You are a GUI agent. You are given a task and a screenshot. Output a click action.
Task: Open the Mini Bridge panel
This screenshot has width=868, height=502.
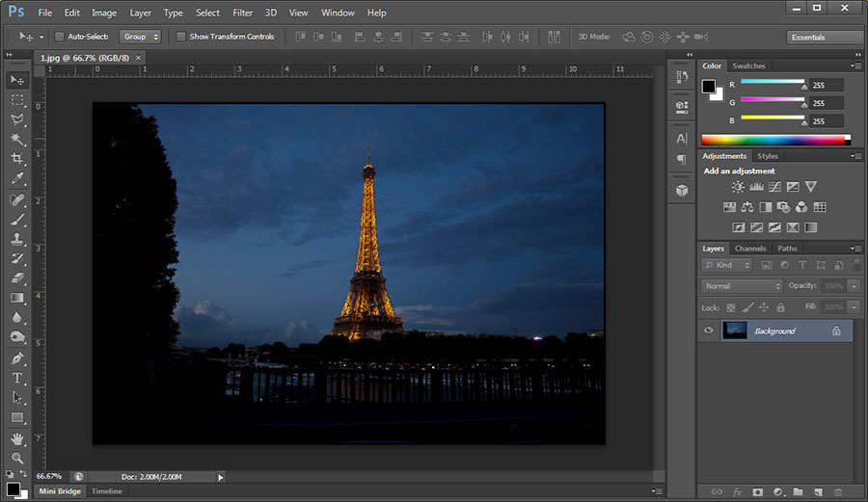[60, 491]
